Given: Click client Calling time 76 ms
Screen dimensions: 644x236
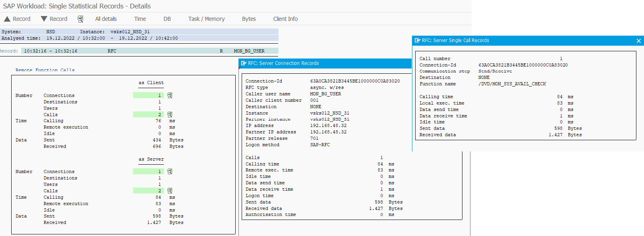Looking at the screenshot, I should click(165, 121).
